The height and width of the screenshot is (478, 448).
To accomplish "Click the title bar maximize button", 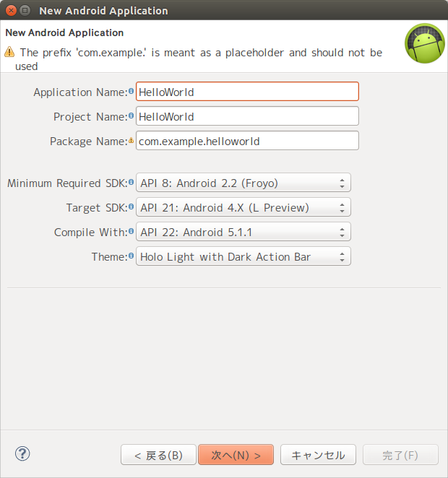I will [x=25, y=11].
